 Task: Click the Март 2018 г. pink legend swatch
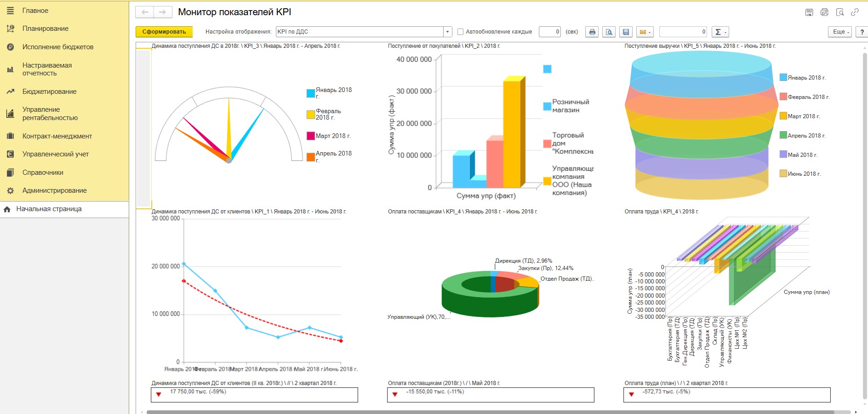(311, 136)
